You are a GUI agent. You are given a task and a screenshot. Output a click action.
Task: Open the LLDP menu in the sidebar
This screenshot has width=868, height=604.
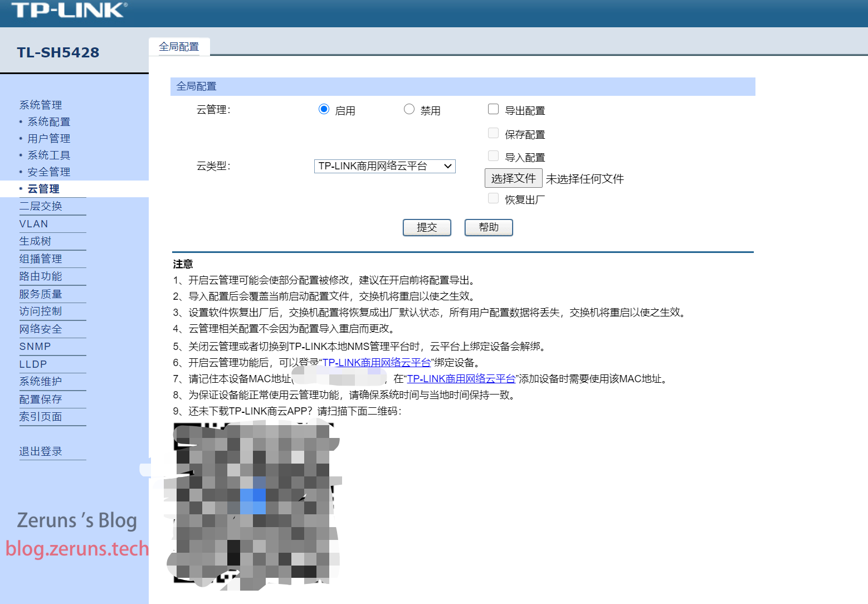[33, 364]
